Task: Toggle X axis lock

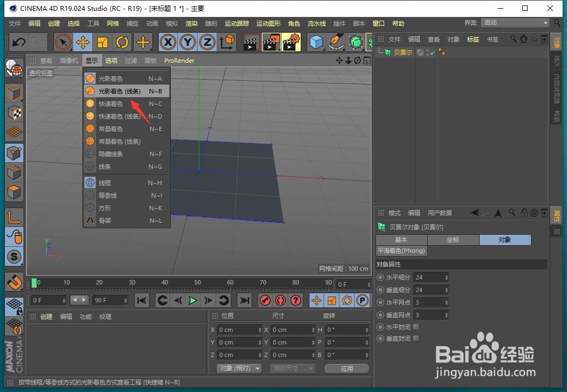Action: pos(168,42)
